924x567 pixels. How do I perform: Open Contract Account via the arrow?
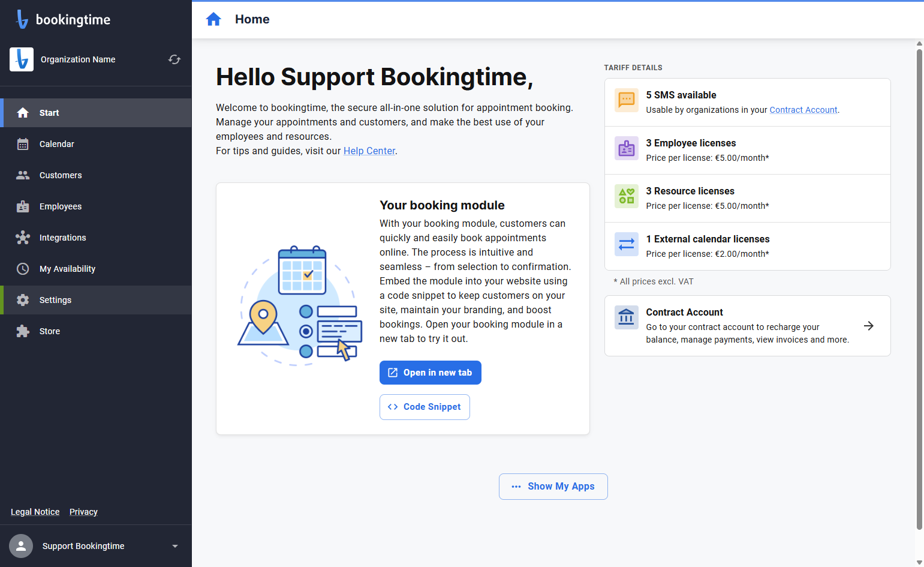click(x=868, y=326)
